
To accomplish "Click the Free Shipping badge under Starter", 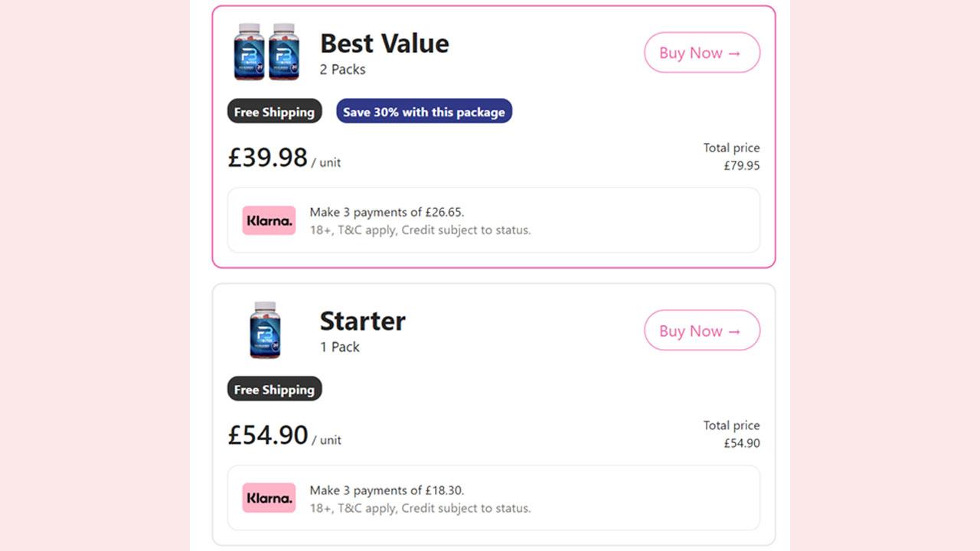I will [x=274, y=390].
